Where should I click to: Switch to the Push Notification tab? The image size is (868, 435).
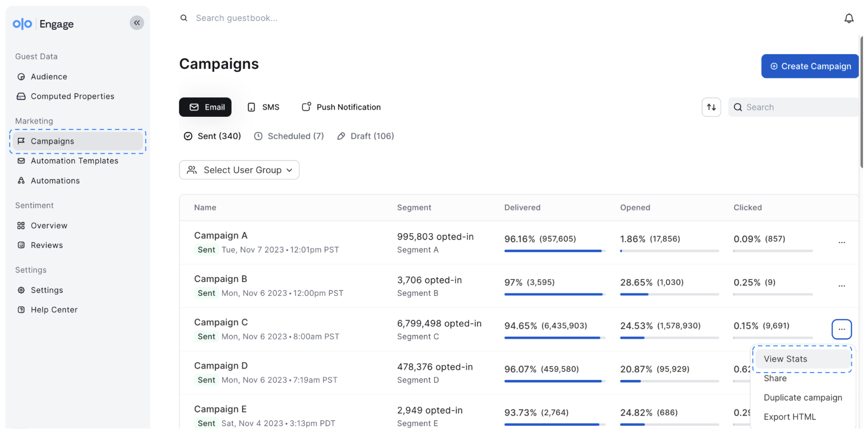click(x=341, y=107)
